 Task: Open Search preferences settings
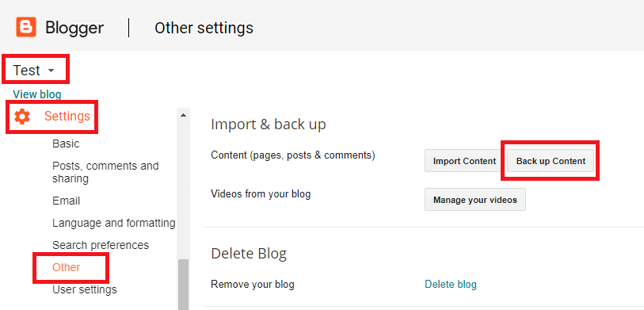click(x=101, y=246)
